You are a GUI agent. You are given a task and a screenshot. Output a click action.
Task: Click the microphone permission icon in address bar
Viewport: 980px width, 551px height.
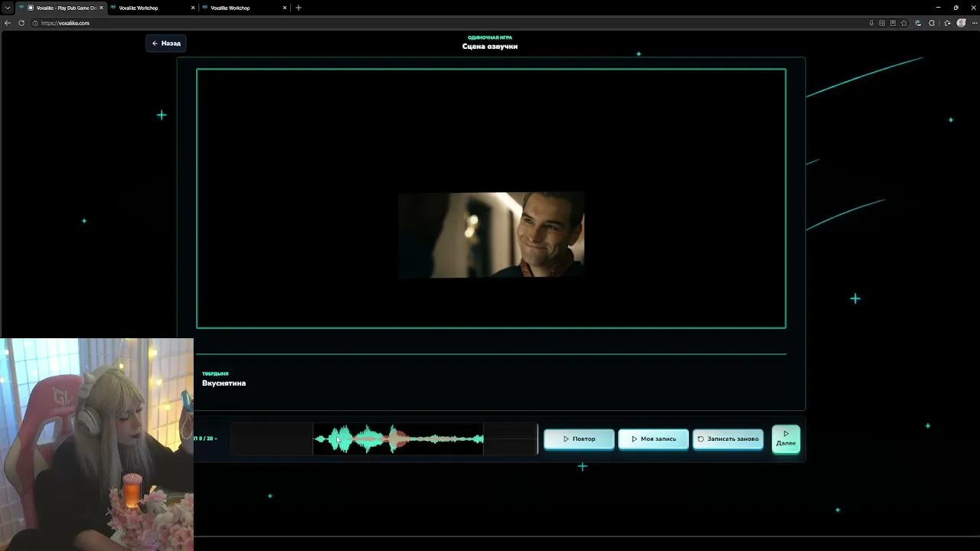(x=871, y=23)
